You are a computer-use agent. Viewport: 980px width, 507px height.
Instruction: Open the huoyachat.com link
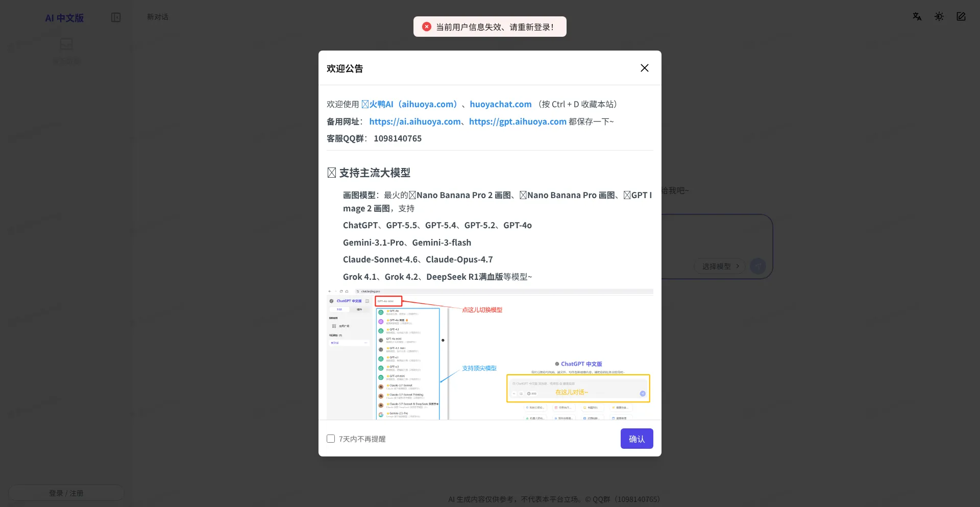(x=501, y=104)
